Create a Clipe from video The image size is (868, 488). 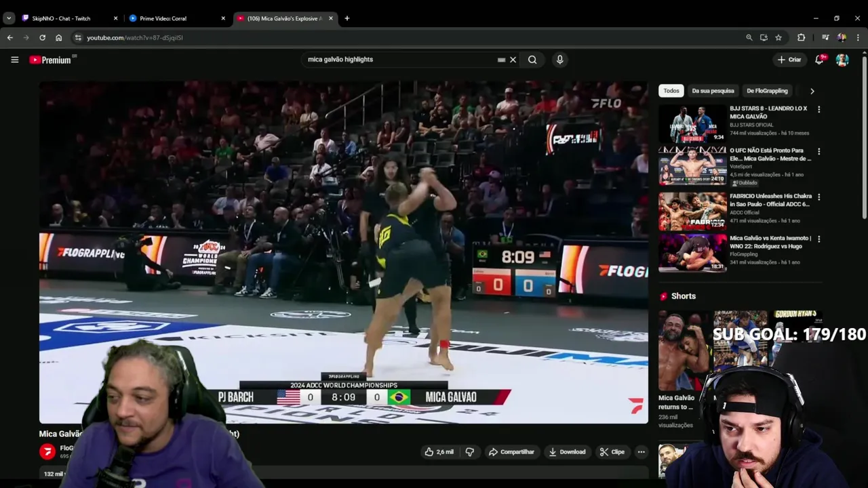point(612,452)
